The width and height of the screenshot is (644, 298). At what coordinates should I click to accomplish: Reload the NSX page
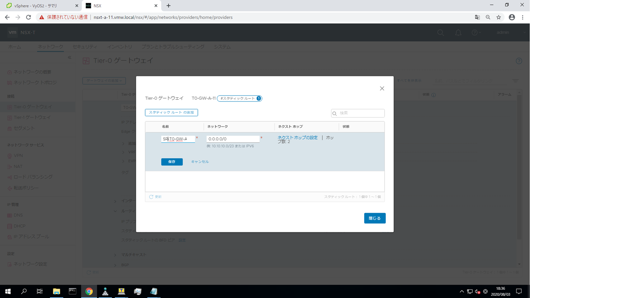click(29, 17)
